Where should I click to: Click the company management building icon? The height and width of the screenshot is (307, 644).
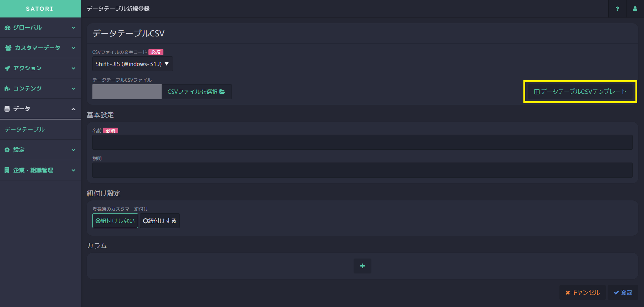pyautogui.click(x=7, y=170)
